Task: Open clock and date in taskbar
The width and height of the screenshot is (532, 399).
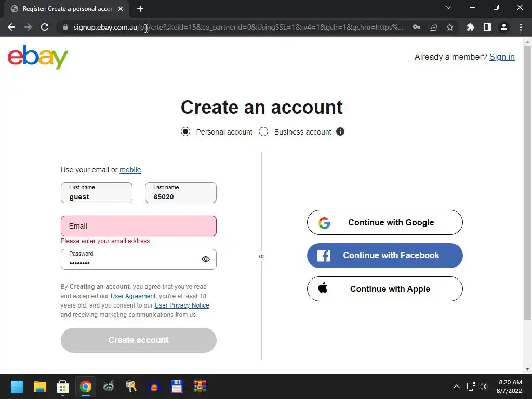Action: click(510, 387)
